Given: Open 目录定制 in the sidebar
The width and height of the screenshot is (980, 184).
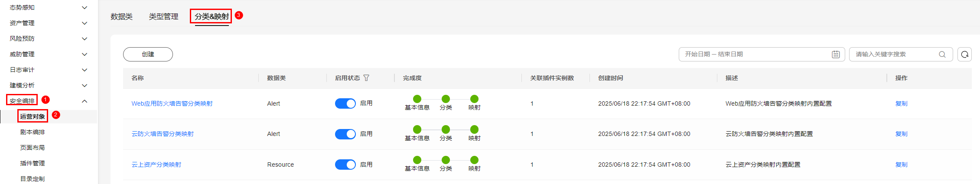Looking at the screenshot, I should click(x=33, y=179).
